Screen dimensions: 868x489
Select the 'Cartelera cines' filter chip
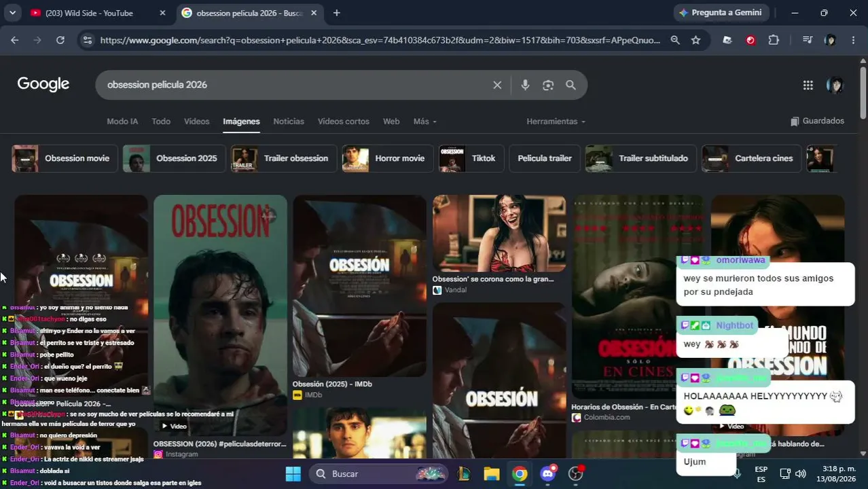tap(751, 158)
